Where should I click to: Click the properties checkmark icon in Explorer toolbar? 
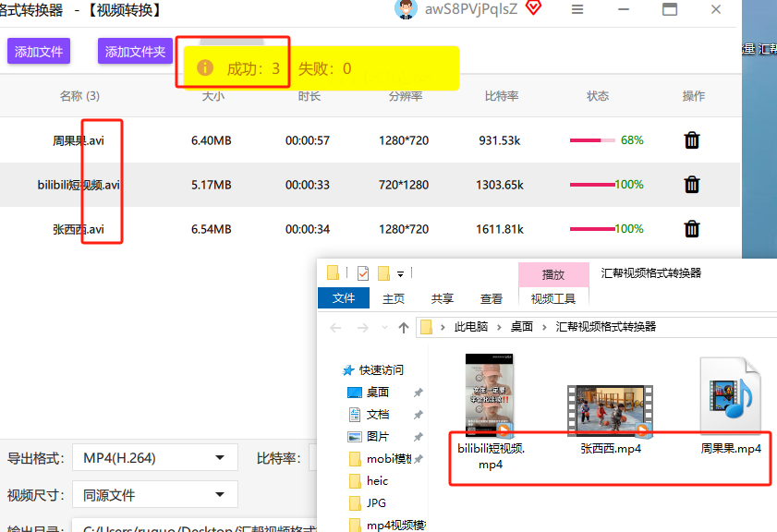tap(363, 273)
